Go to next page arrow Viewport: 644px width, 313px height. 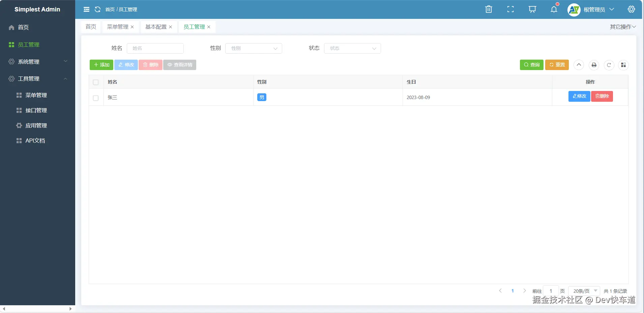tap(525, 291)
